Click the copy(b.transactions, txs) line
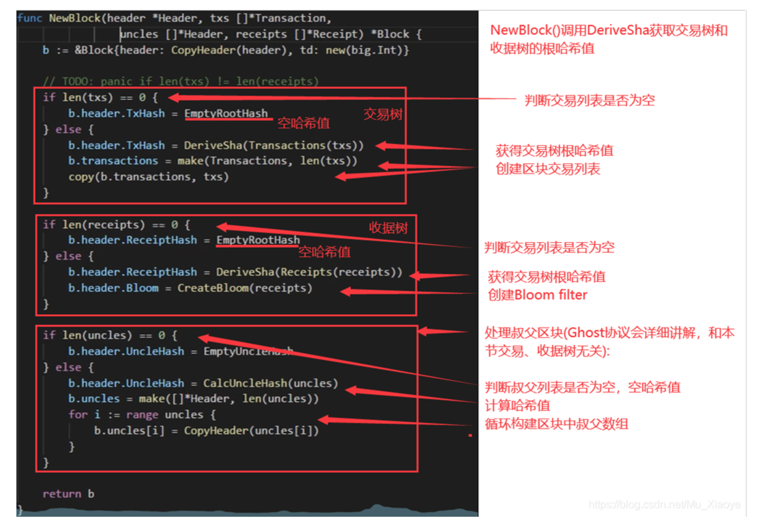Image resolution: width=758 pixels, height=532 pixels. 148,176
